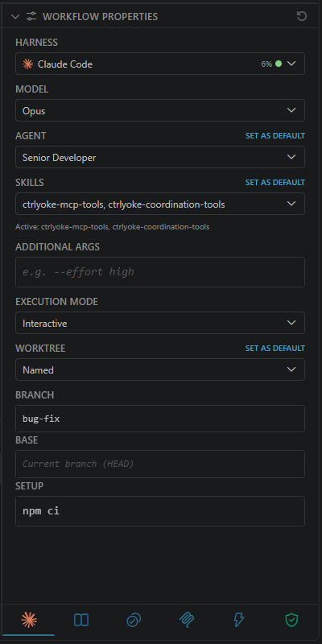Switch to the starburst Claude tab
The height and width of the screenshot is (644, 322).
29,620
